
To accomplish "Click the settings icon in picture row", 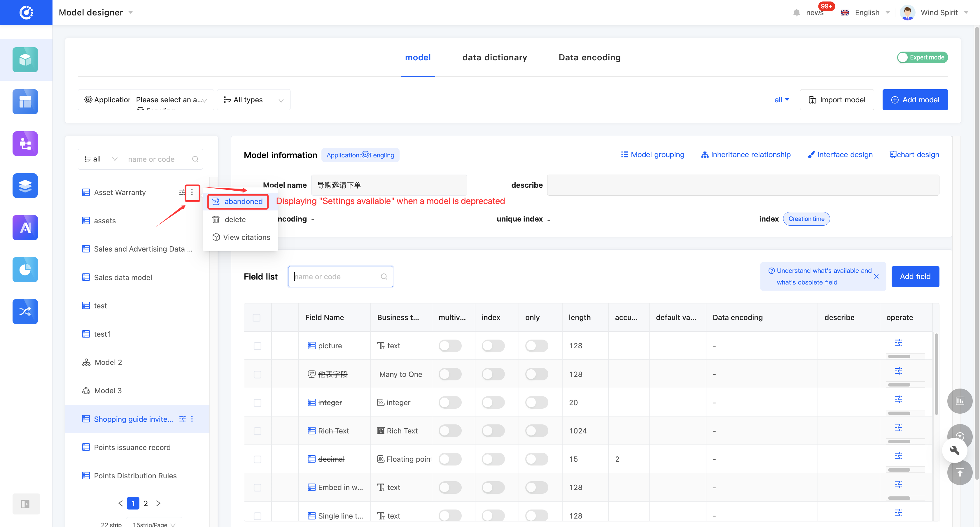I will (898, 342).
